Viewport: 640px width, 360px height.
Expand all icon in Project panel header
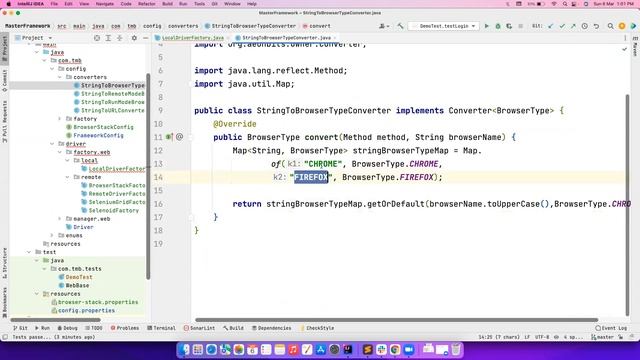[108, 38]
